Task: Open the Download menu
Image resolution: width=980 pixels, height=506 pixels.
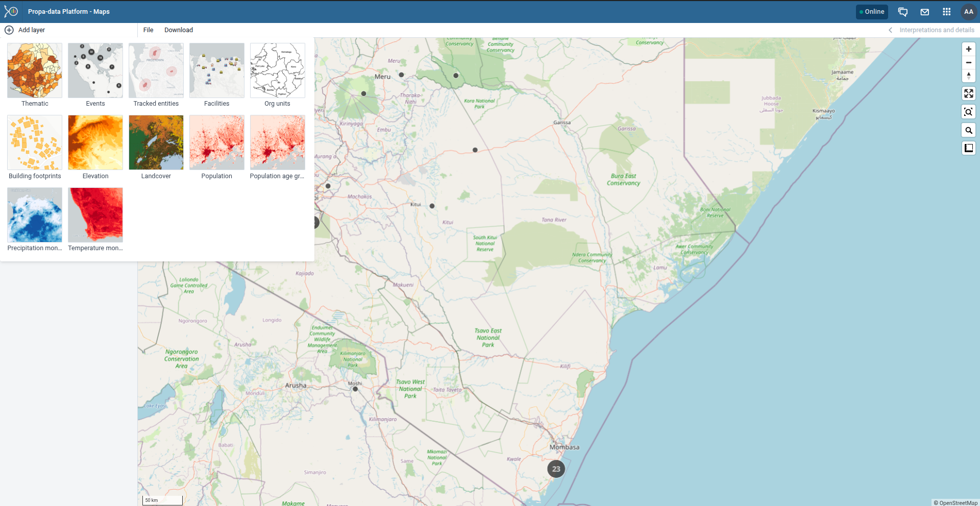Action: (x=178, y=30)
